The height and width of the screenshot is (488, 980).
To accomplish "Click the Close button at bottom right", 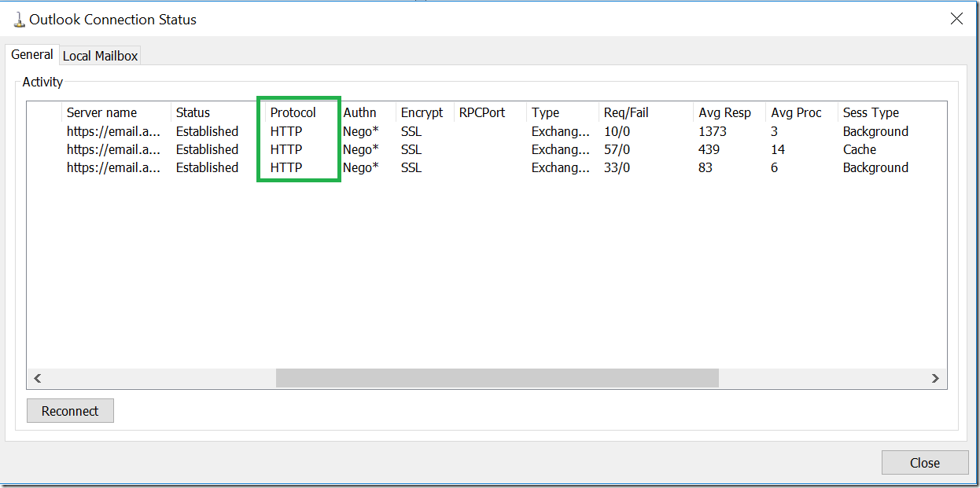I will pos(925,463).
